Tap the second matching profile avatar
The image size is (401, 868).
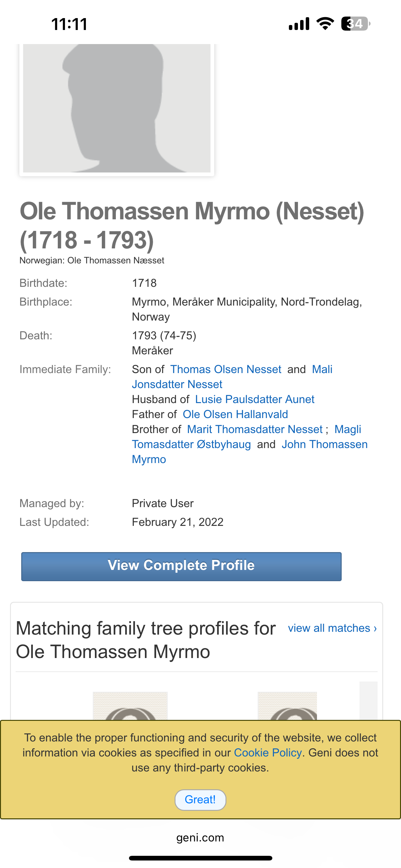[287, 706]
